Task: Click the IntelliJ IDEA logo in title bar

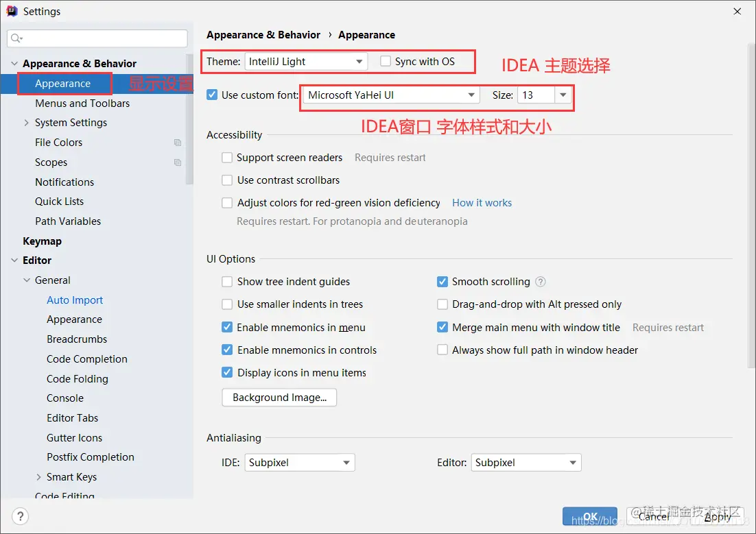Action: click(12, 11)
